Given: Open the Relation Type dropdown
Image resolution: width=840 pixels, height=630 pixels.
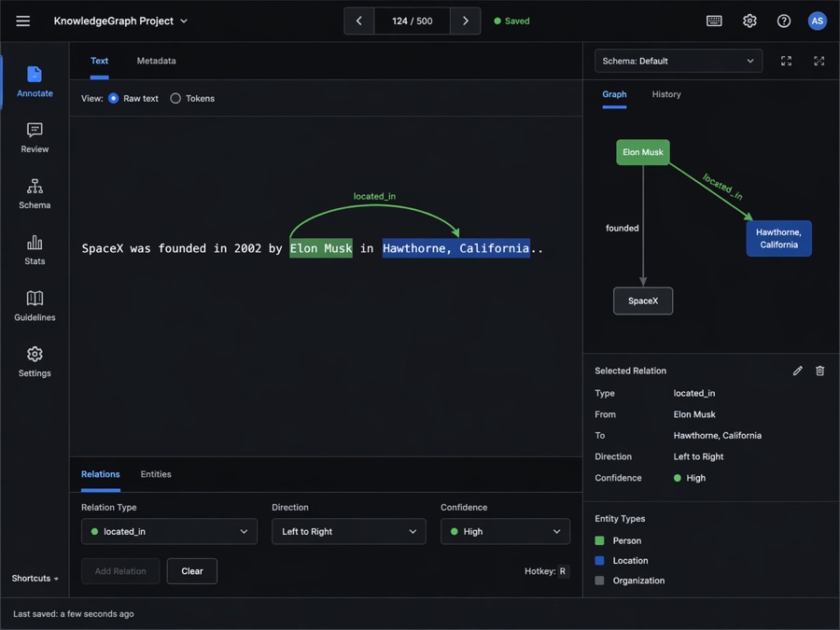Looking at the screenshot, I should (169, 531).
